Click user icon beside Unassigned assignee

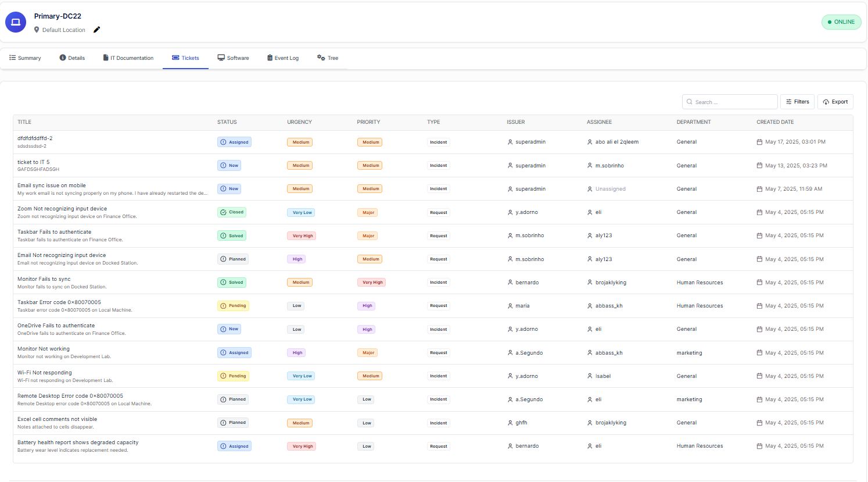coord(590,189)
